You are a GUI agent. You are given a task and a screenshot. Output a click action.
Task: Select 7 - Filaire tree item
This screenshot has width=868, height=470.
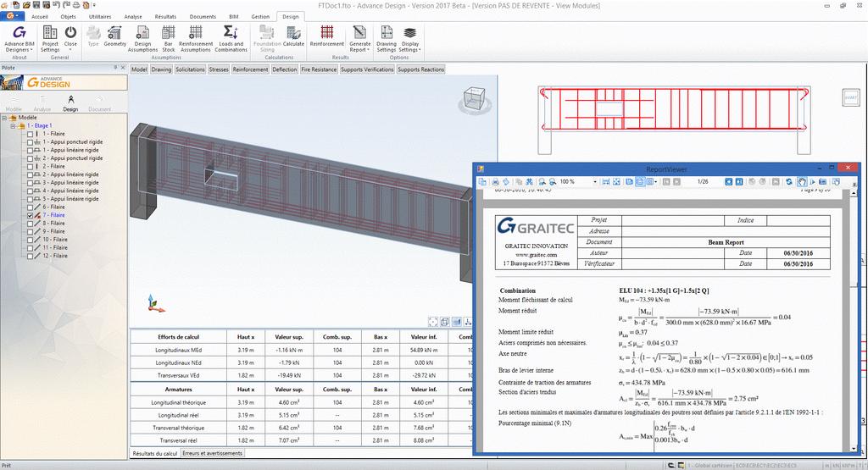click(x=53, y=215)
